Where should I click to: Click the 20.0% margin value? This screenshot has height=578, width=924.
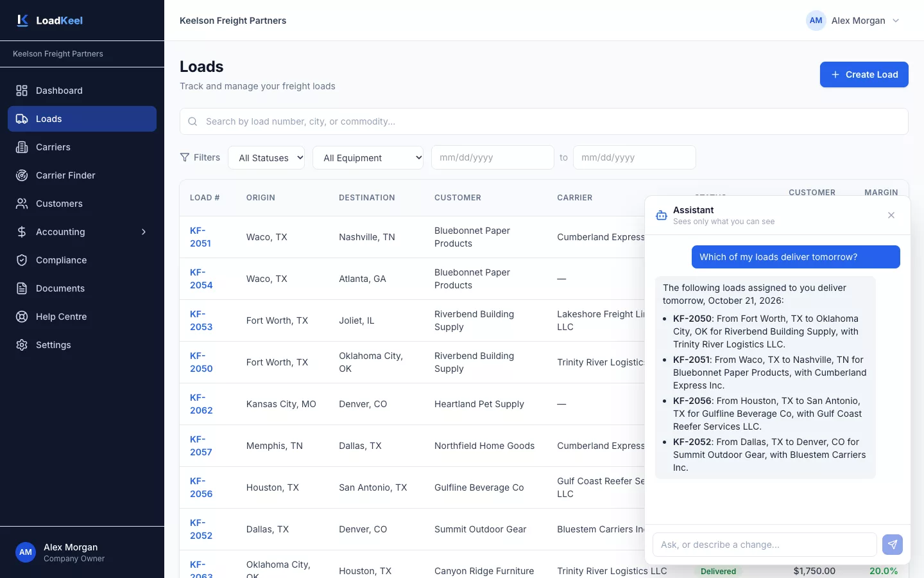coord(884,571)
